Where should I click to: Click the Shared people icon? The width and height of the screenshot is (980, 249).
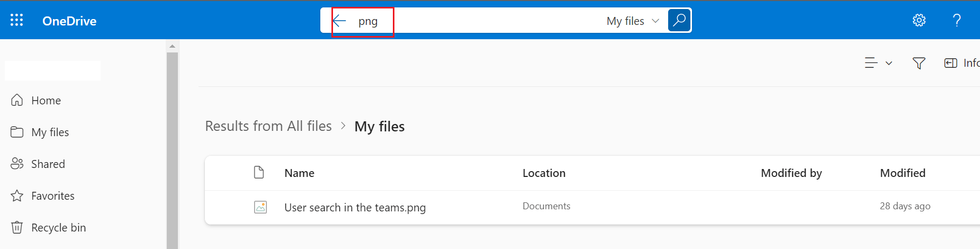tap(17, 164)
